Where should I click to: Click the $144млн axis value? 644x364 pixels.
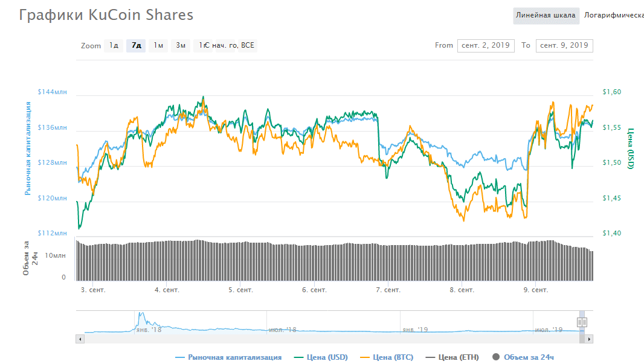pos(52,92)
